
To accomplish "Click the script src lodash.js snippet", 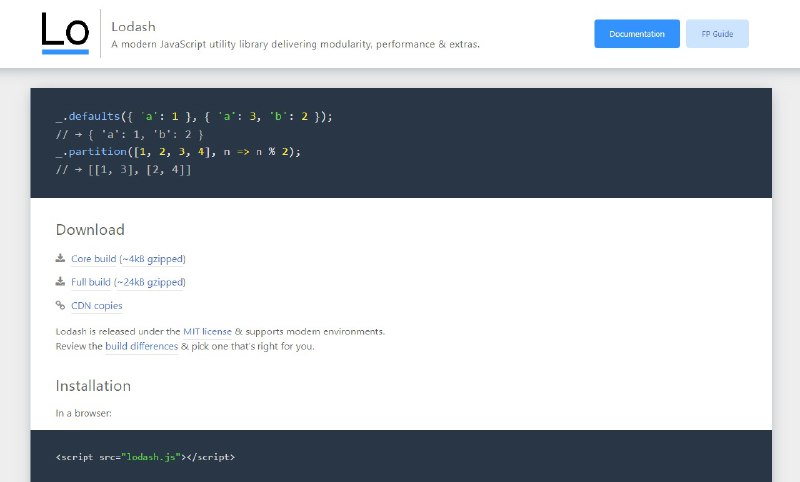I will coord(145,457).
